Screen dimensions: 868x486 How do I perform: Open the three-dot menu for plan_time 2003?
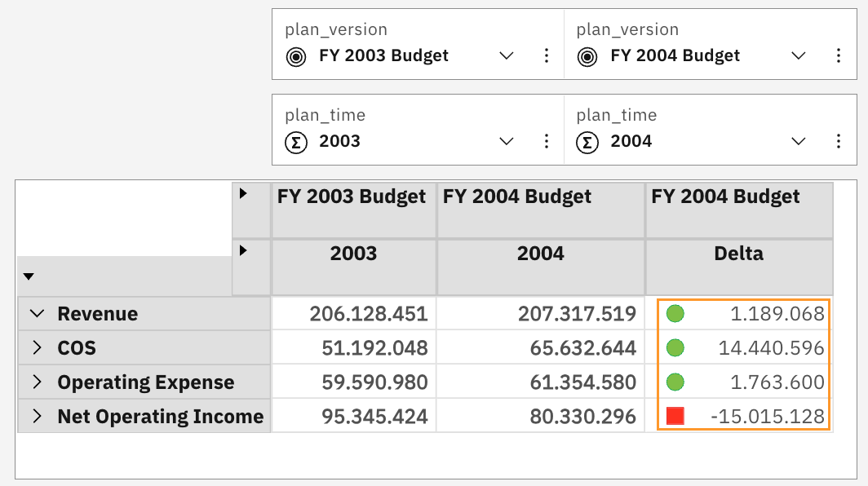[547, 142]
